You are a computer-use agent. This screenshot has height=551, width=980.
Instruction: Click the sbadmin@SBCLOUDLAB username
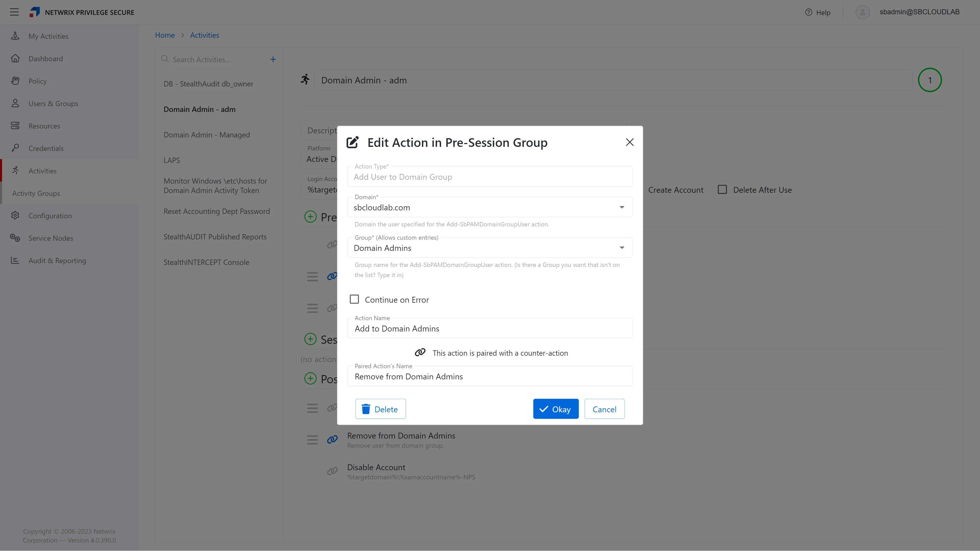point(919,12)
